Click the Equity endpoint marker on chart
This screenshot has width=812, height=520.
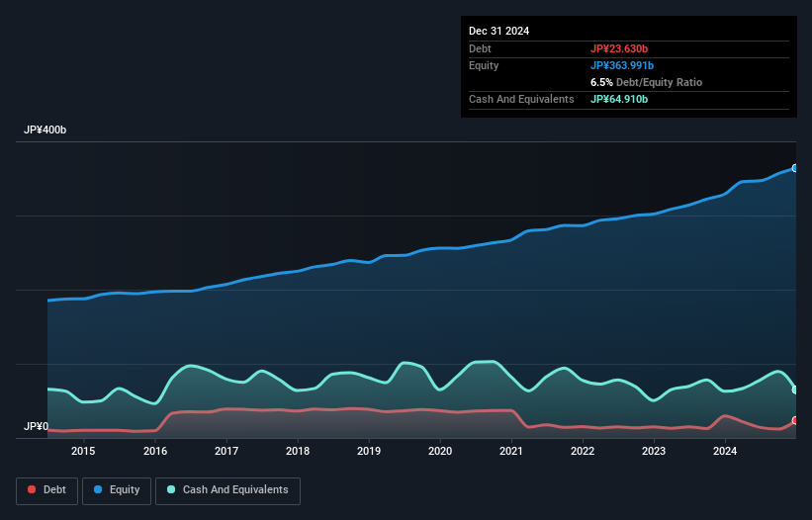795,168
